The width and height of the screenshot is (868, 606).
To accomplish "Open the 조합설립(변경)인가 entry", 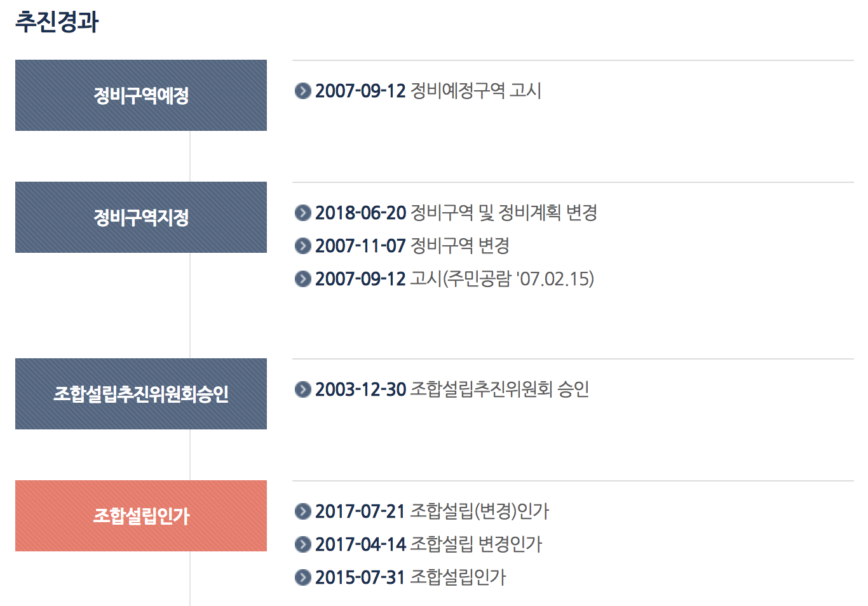I will click(432, 511).
